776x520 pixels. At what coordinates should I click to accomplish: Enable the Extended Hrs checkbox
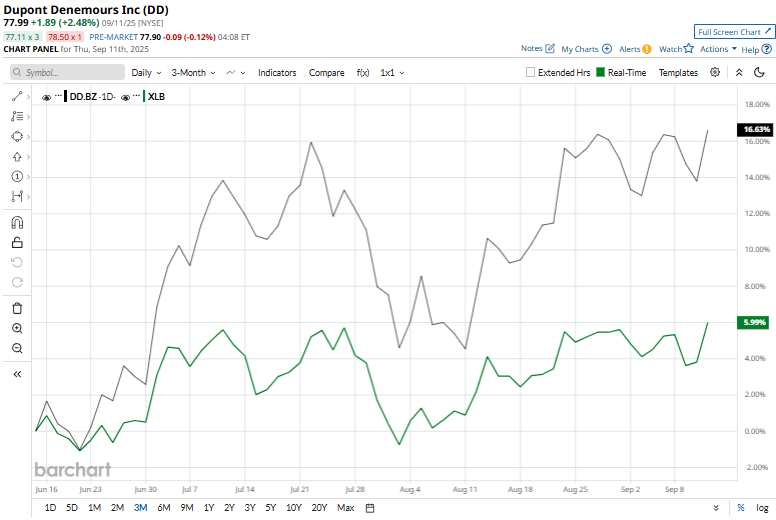coord(530,72)
